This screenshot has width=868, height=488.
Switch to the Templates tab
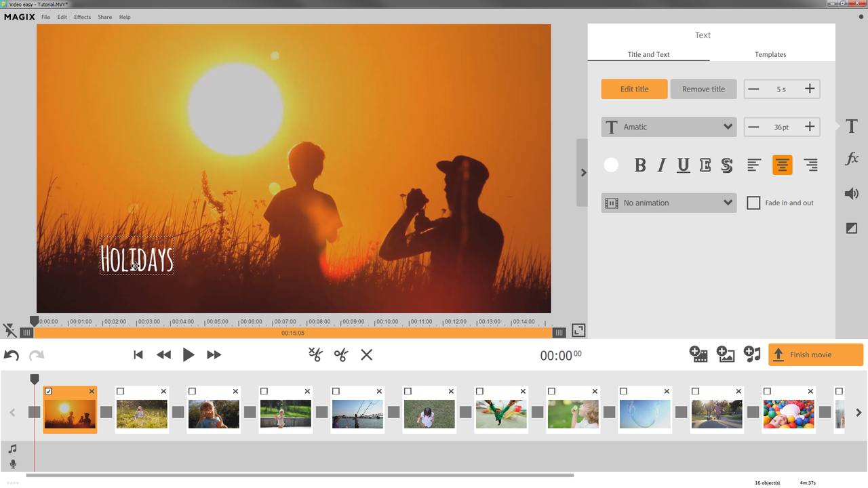click(x=770, y=54)
